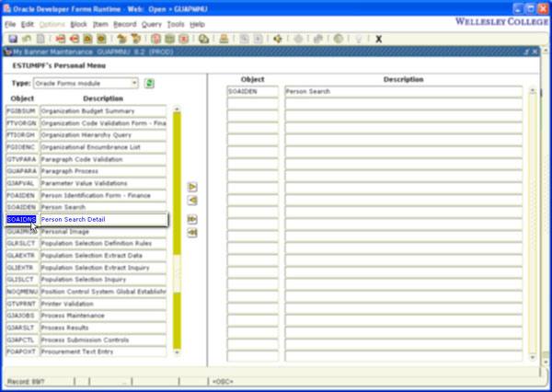
Task: Click the Select document toolbar icon
Action: click(40, 39)
